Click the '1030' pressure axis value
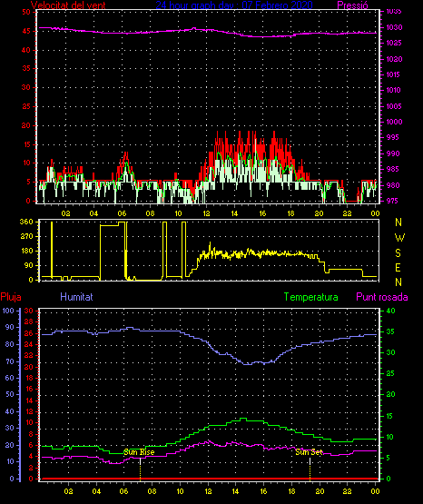This screenshot has width=423, height=504. [x=394, y=27]
